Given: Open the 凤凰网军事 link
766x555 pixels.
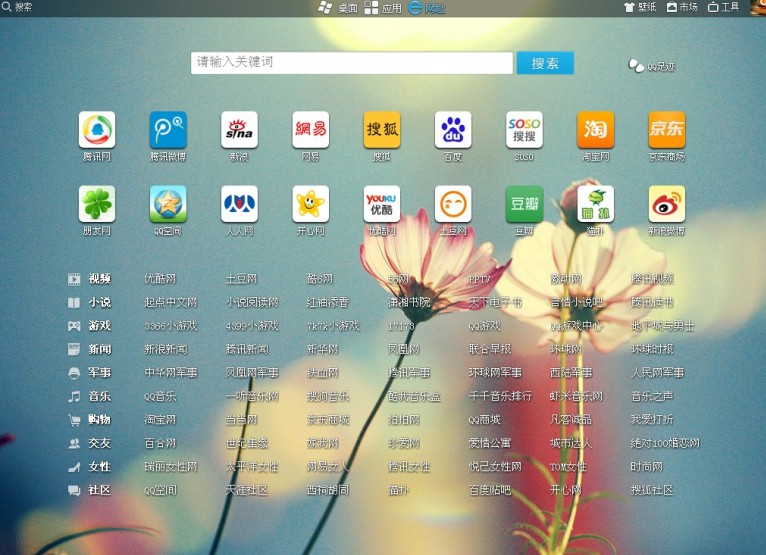Looking at the screenshot, I should click(252, 373).
